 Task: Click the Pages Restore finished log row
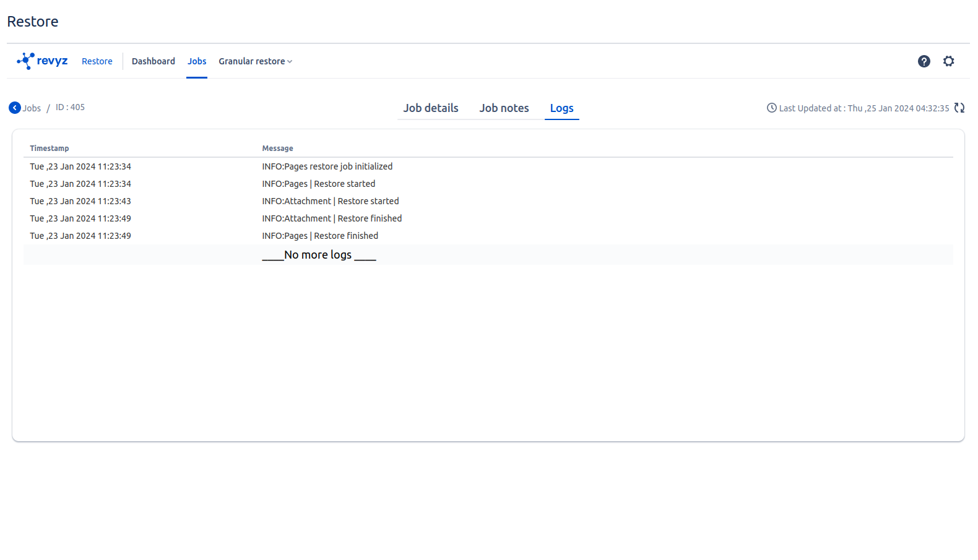[319, 236]
